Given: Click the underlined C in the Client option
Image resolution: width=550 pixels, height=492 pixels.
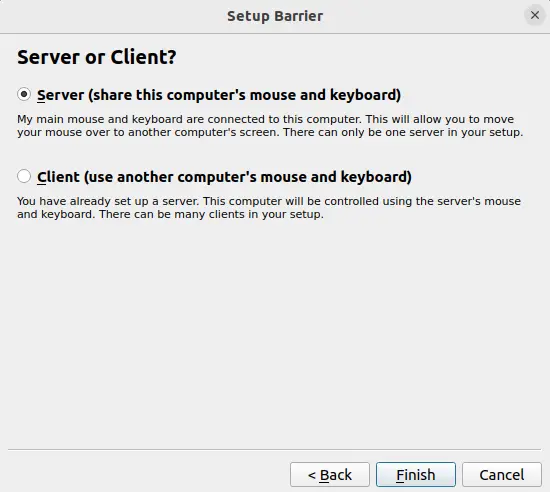Looking at the screenshot, I should tap(41, 177).
